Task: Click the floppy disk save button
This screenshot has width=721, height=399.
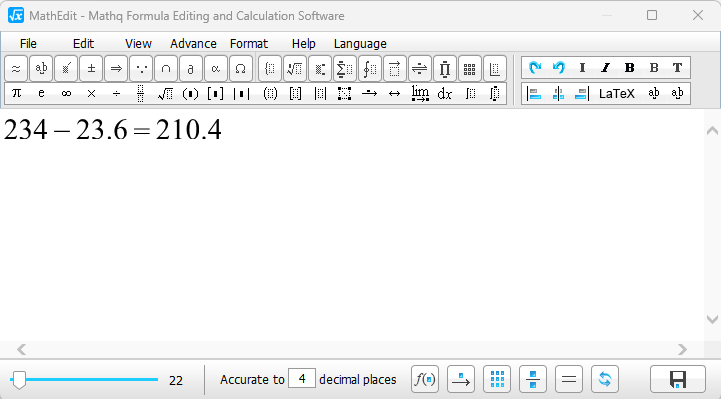Action: pos(678,379)
